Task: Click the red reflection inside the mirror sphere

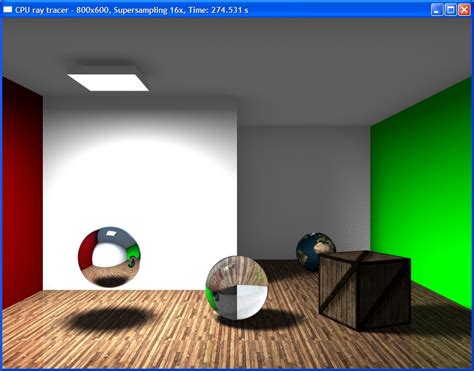Action: [x=86, y=252]
